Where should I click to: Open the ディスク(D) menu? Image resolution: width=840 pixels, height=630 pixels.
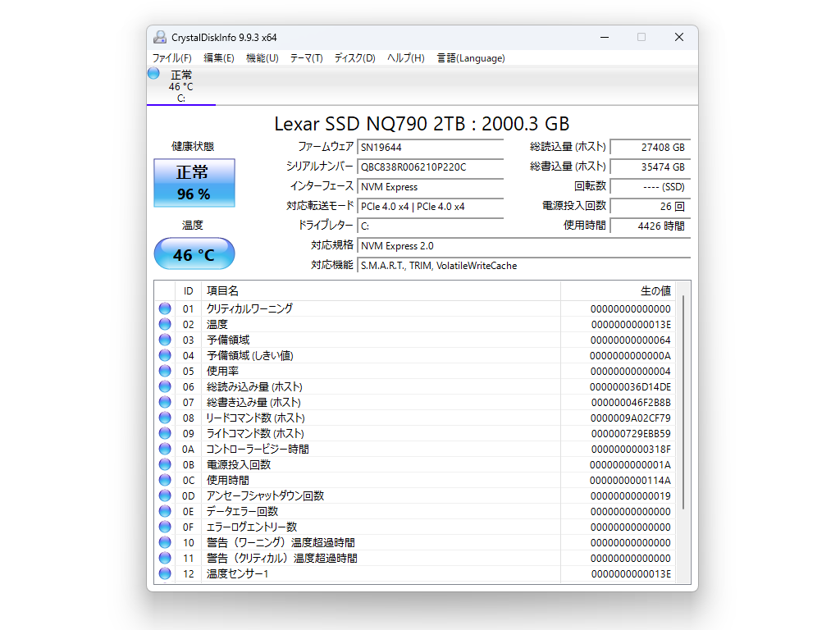coord(354,58)
